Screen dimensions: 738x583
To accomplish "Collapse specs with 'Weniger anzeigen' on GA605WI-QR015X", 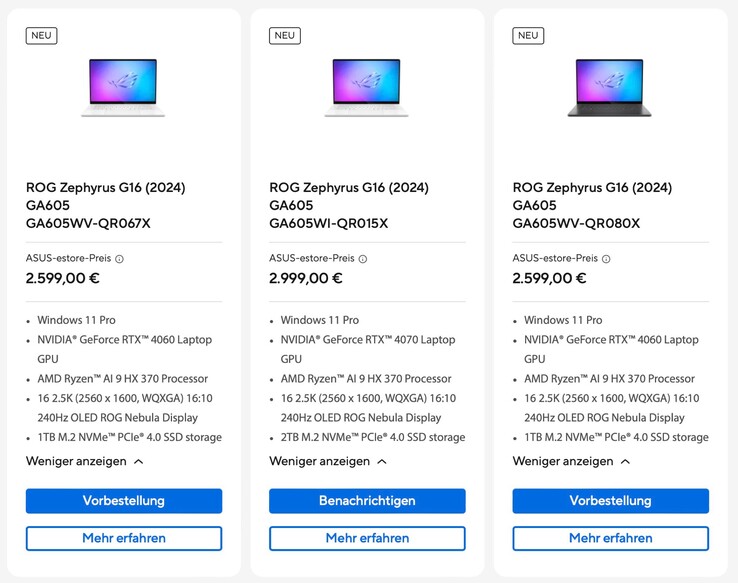I will click(x=328, y=461).
